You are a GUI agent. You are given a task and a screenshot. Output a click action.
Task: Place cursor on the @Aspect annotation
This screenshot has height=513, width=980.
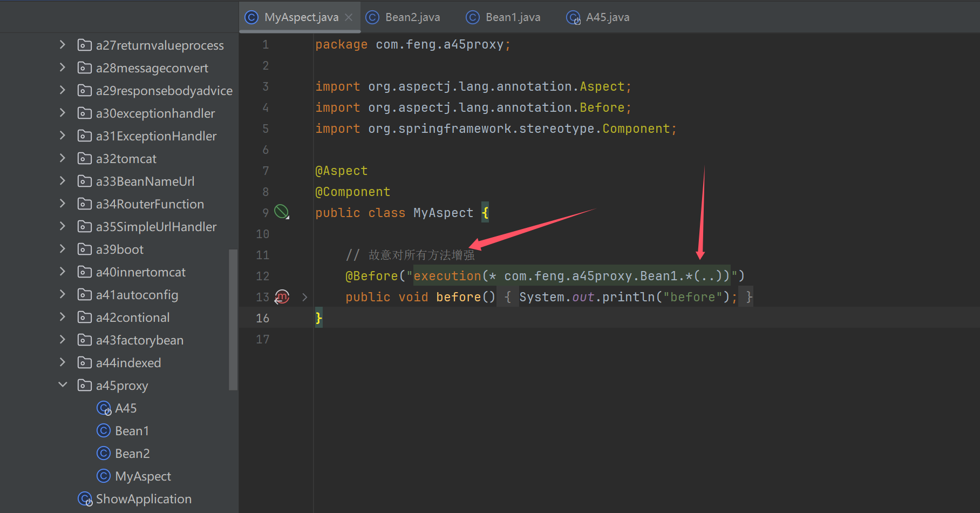[341, 171]
